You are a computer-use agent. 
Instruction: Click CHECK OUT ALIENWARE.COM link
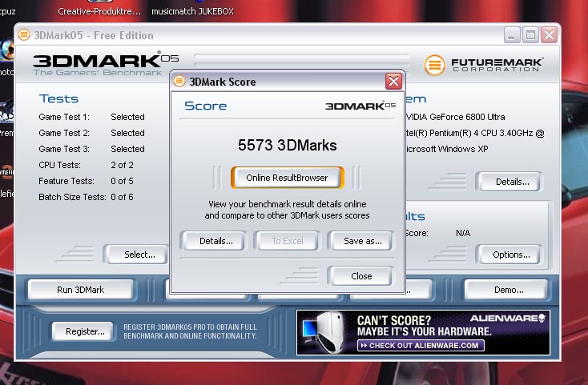click(x=421, y=345)
